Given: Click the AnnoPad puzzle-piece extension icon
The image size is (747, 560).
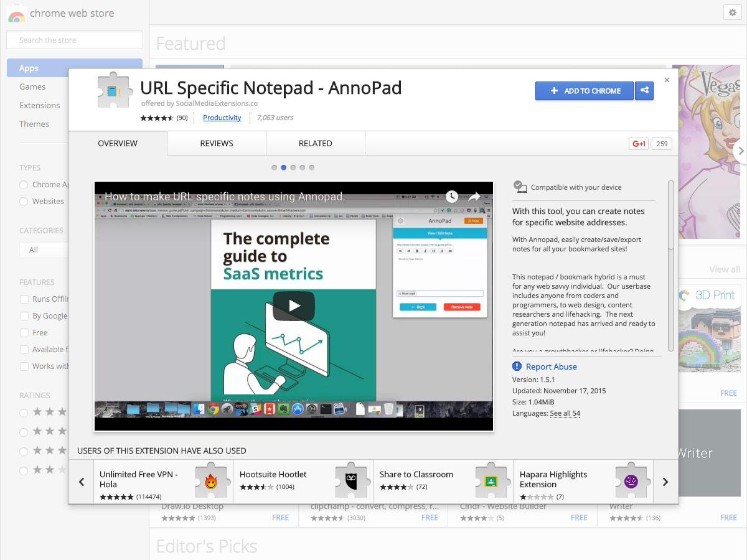Looking at the screenshot, I should 116,92.
